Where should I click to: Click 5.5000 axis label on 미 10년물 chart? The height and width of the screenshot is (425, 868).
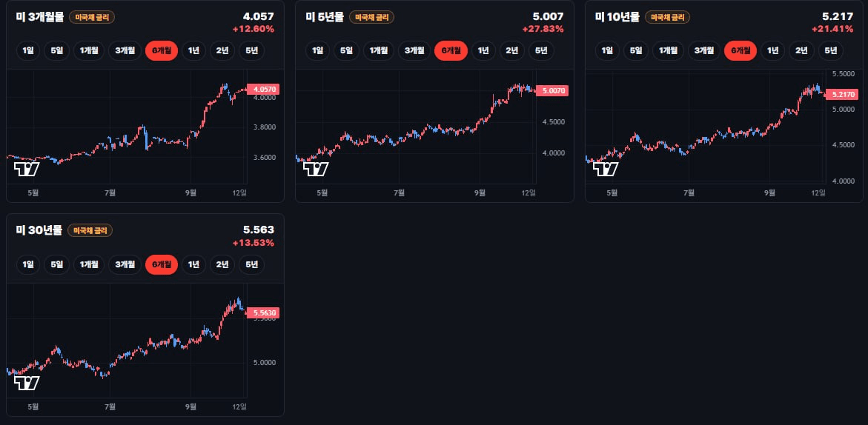(x=843, y=73)
